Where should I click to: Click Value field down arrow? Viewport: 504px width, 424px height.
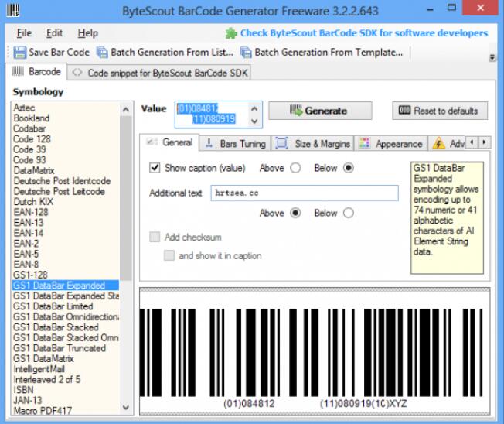[x=254, y=121]
